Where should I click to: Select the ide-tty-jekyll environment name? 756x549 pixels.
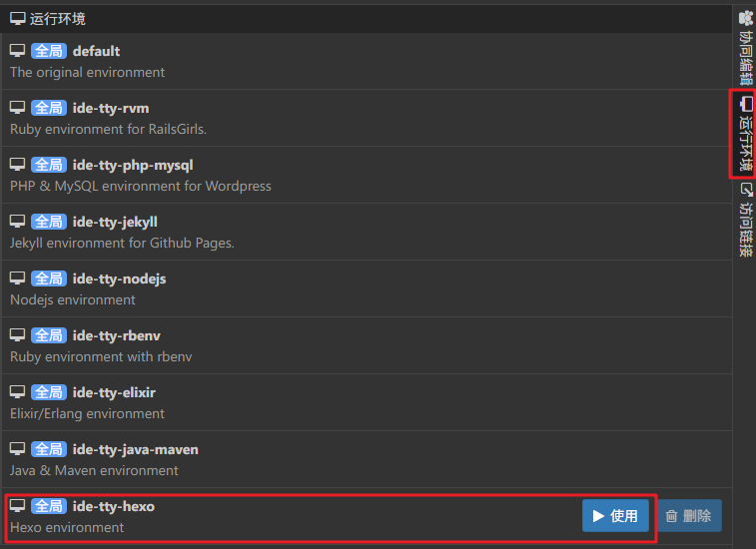[x=115, y=222]
